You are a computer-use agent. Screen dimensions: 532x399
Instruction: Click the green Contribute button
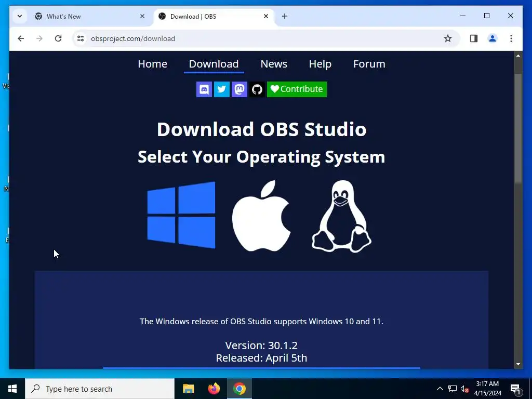[297, 89]
